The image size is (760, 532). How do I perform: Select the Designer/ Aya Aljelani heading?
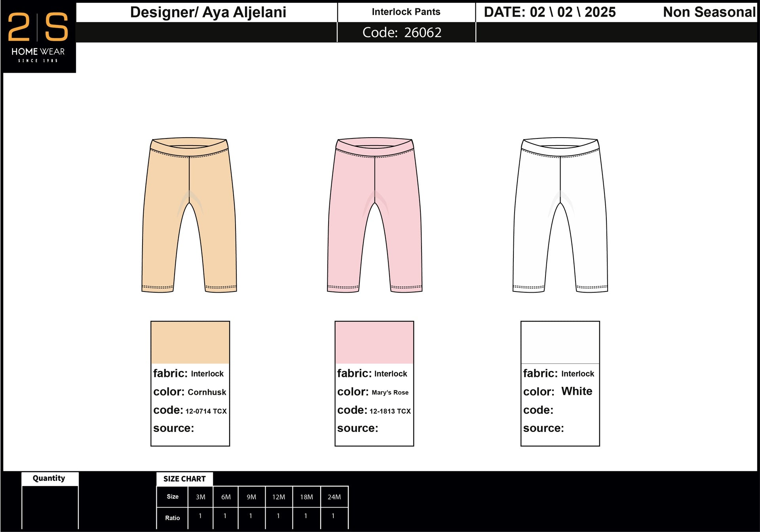(x=208, y=12)
